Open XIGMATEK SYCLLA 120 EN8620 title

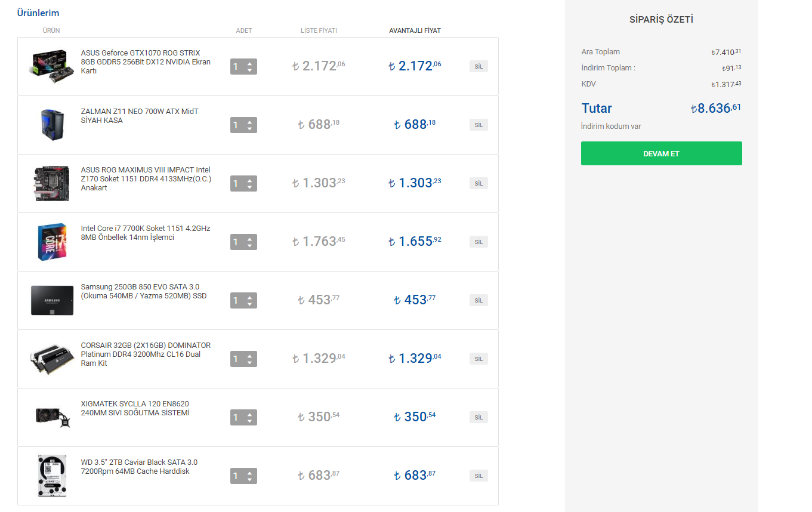pyautogui.click(x=135, y=408)
